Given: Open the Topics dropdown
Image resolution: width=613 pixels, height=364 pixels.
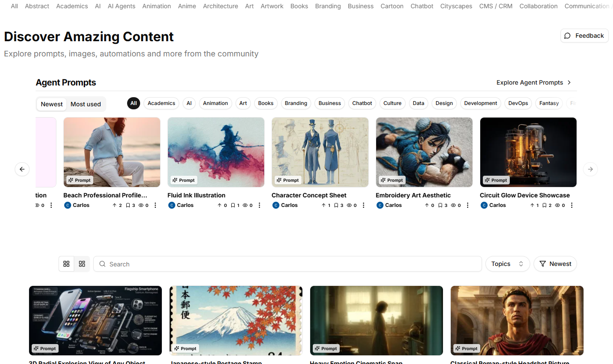Looking at the screenshot, I should pyautogui.click(x=507, y=264).
